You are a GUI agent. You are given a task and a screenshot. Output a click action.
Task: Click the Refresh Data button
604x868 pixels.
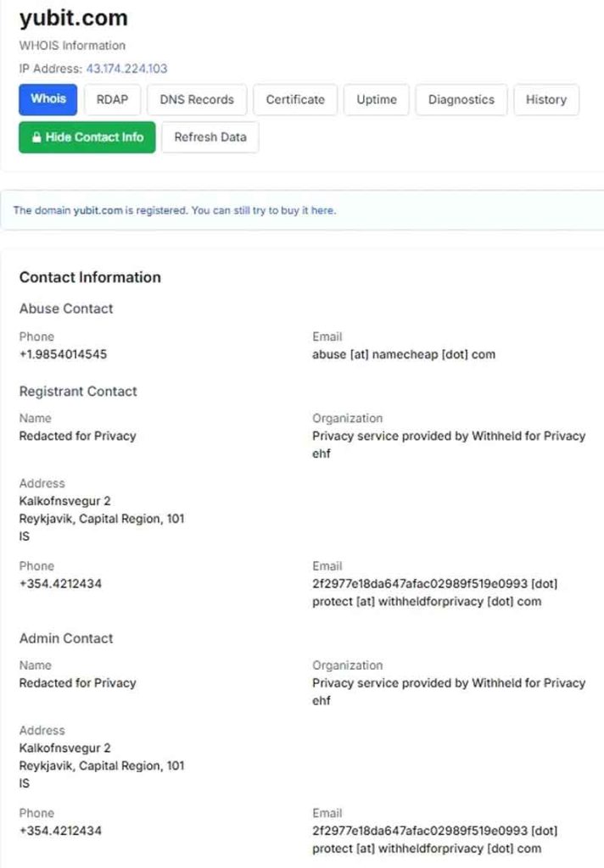pos(210,137)
